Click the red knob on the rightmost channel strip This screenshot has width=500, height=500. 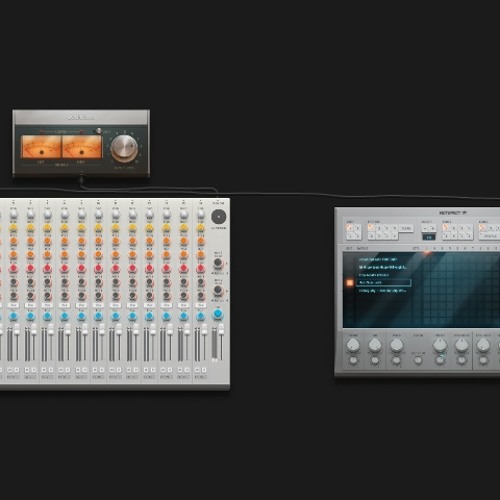(201, 268)
